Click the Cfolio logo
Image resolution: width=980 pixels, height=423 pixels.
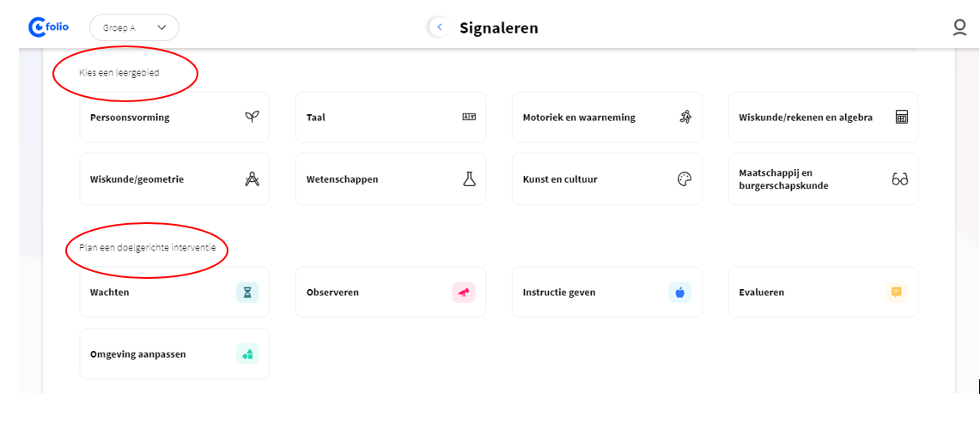click(49, 27)
